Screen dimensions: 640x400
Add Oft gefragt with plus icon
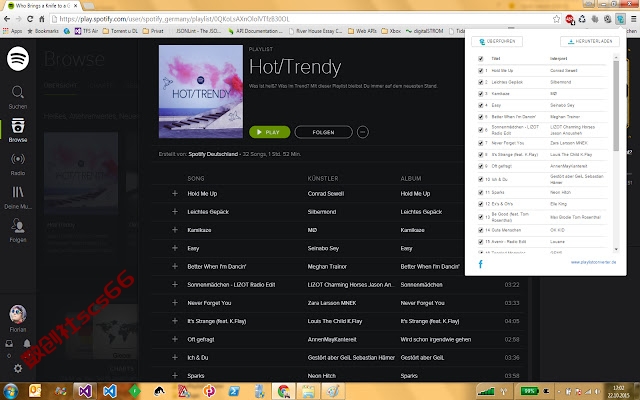(x=175, y=339)
